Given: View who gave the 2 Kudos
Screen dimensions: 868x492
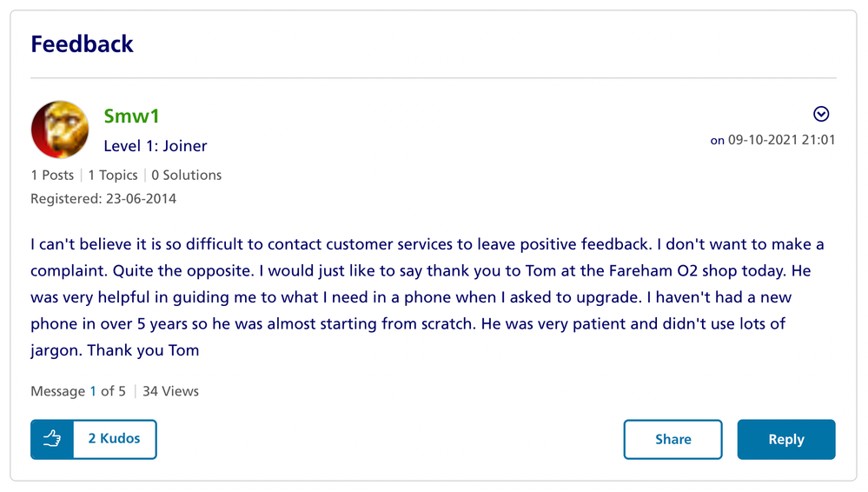Looking at the screenshot, I should point(114,439).
